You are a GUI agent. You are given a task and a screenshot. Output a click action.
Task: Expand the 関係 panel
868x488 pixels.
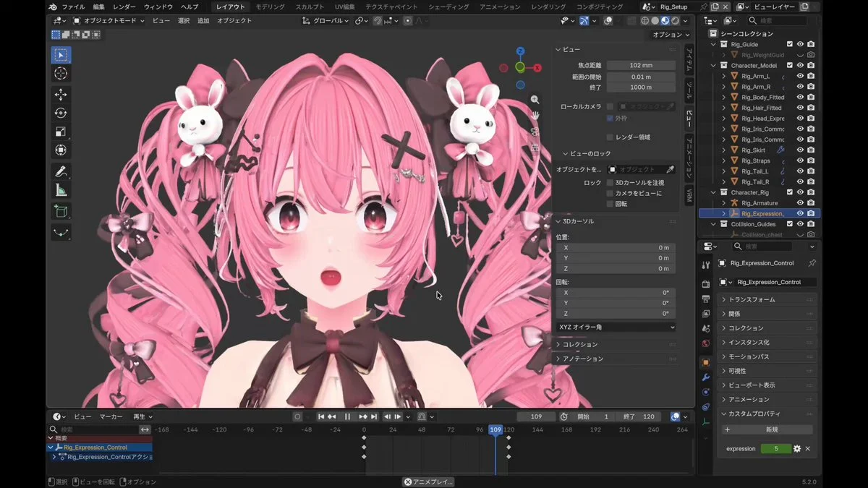click(766, 314)
